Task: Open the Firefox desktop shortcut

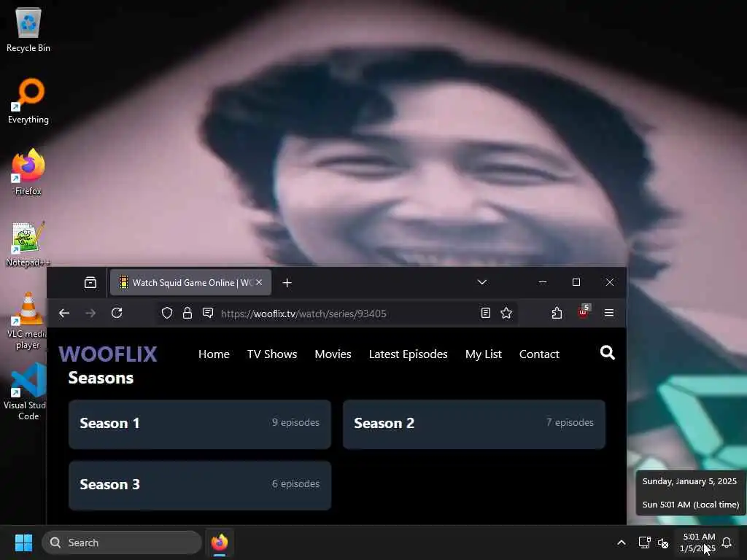Action: [x=28, y=172]
